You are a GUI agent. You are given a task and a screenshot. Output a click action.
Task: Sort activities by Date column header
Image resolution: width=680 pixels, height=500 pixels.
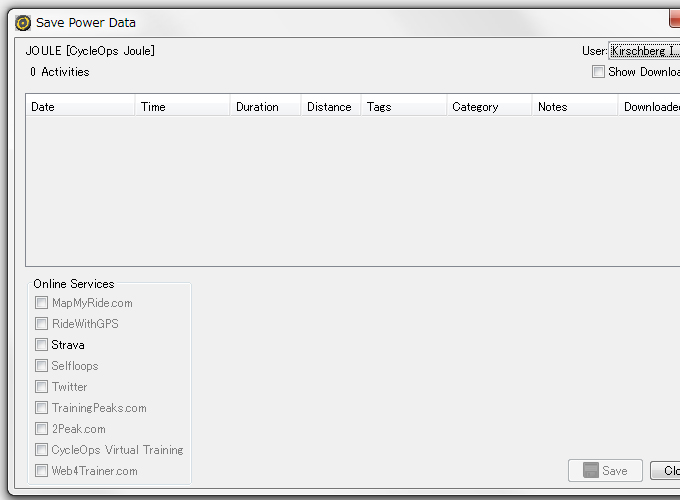(80, 107)
